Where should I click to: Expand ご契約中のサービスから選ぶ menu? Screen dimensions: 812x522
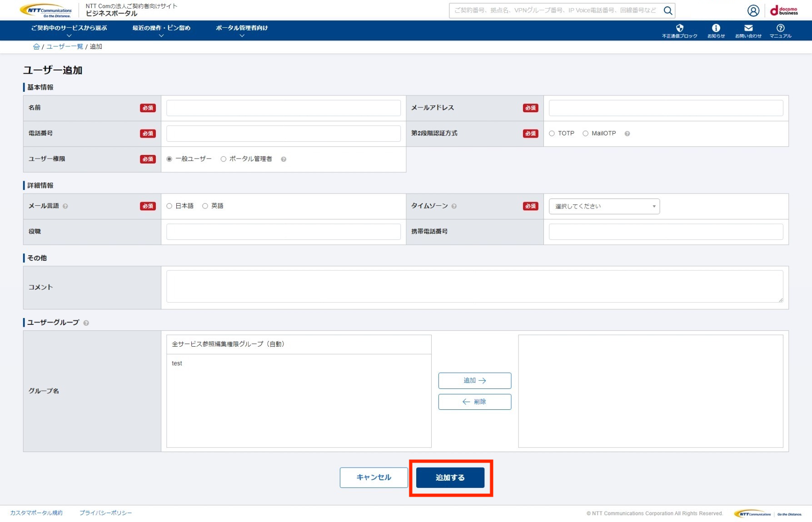click(x=69, y=30)
